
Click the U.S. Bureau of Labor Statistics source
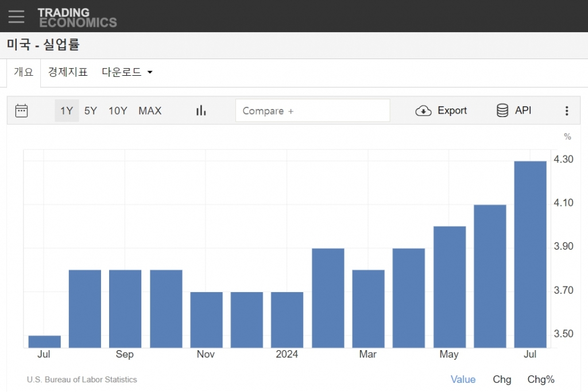coord(82,379)
